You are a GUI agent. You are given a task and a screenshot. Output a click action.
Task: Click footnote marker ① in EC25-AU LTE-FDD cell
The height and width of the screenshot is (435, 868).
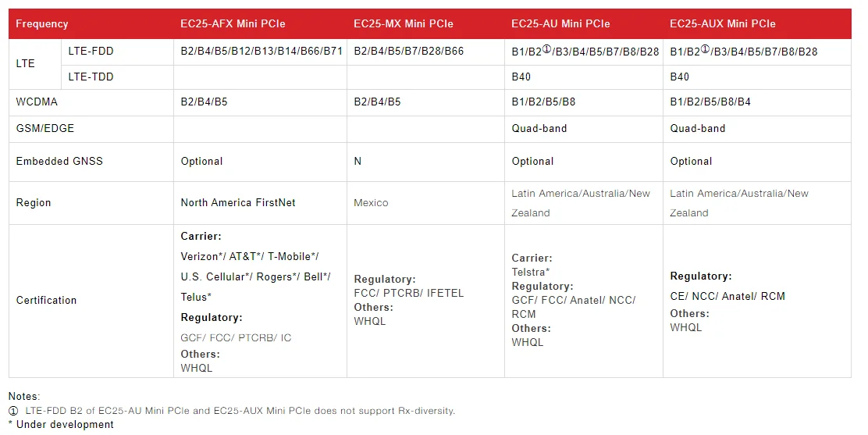(546, 50)
